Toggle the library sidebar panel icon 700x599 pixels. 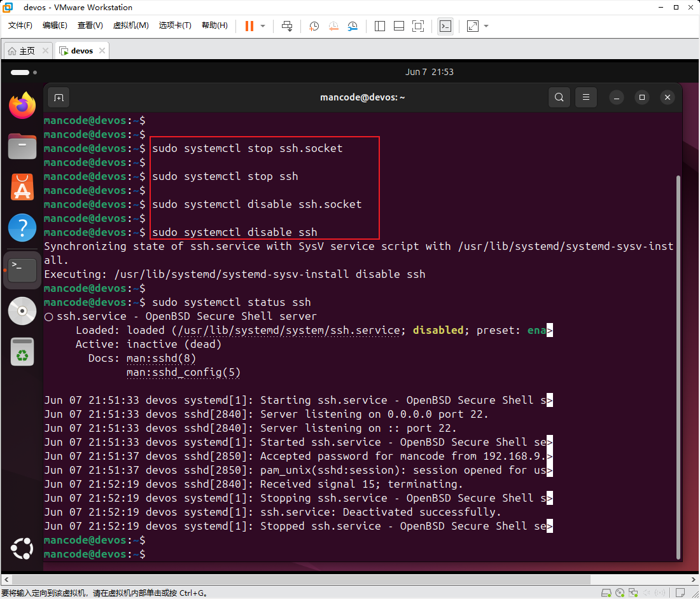click(x=380, y=26)
